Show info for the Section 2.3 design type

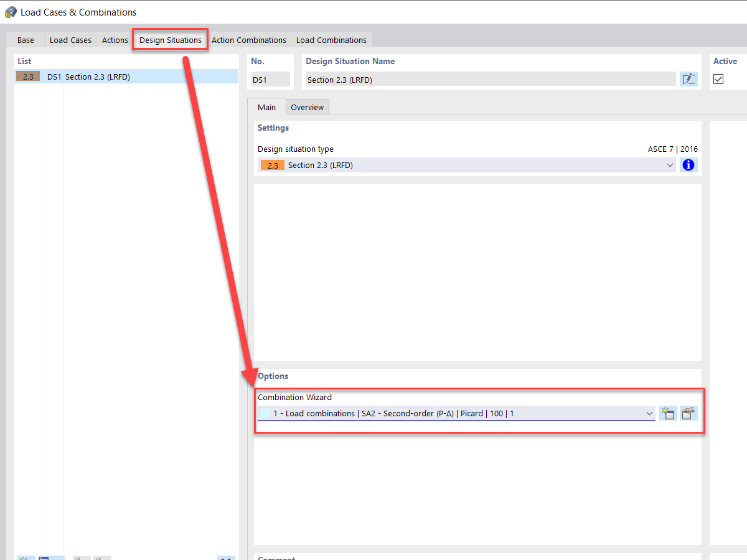coord(688,165)
